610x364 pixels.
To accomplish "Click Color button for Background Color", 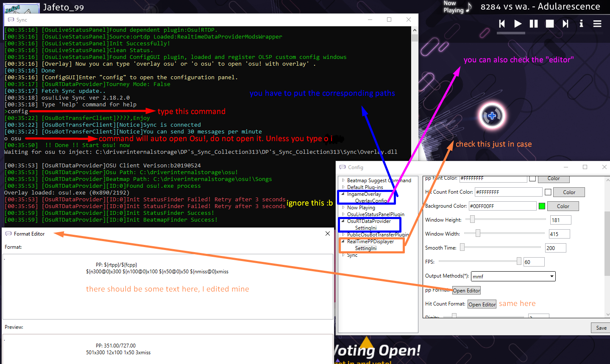I will click(x=563, y=206).
